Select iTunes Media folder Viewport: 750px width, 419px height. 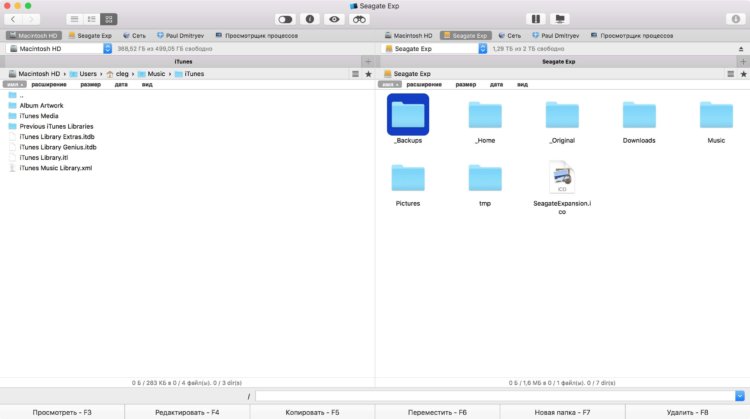click(33, 116)
